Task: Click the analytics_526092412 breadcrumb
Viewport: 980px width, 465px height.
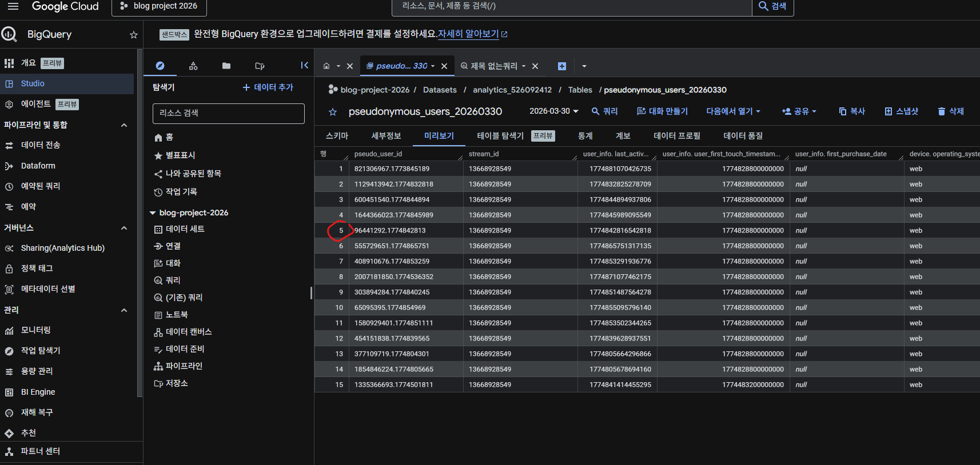Action: (x=512, y=90)
